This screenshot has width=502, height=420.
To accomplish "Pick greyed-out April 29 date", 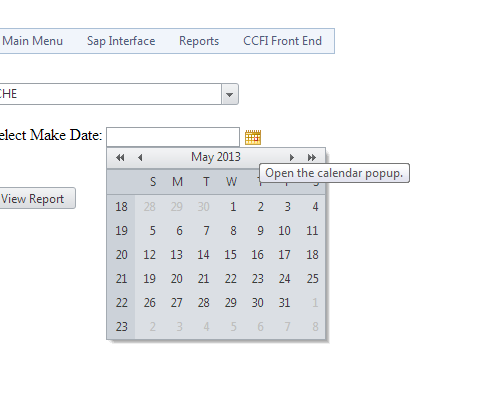I will click(x=176, y=207).
